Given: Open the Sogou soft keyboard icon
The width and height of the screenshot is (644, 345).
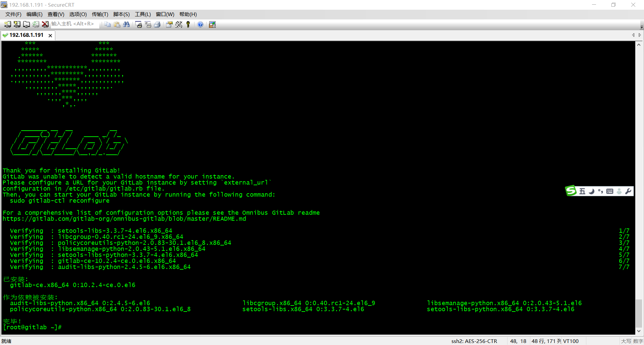Looking at the screenshot, I should click(x=610, y=191).
